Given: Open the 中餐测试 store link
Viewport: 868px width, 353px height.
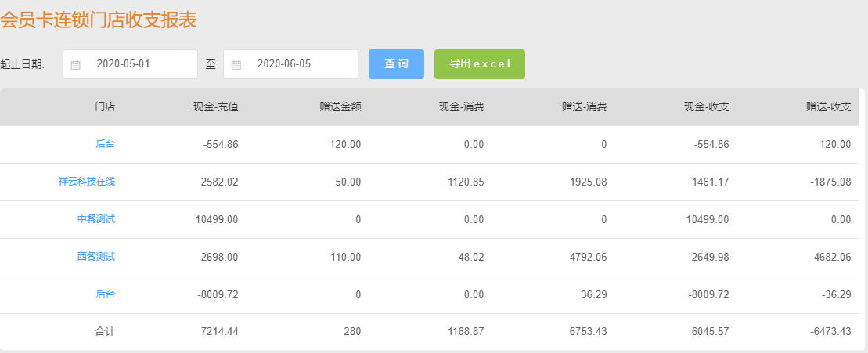Looking at the screenshot, I should (x=96, y=219).
